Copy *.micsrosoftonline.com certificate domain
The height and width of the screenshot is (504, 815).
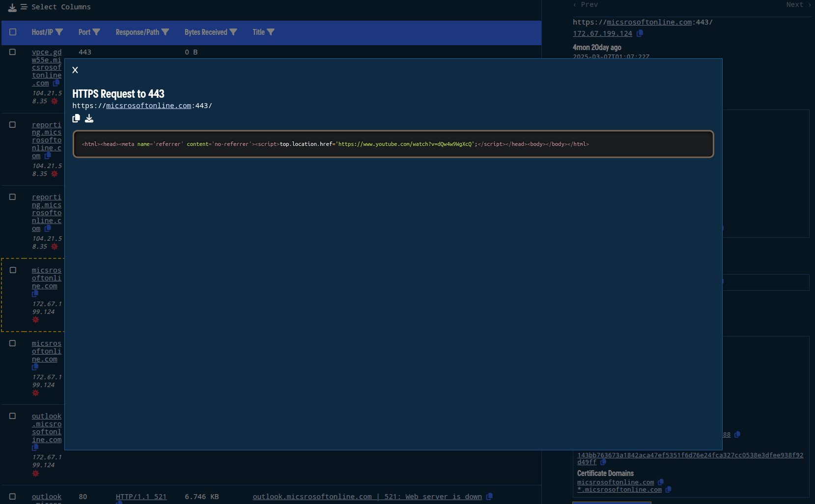668,490
